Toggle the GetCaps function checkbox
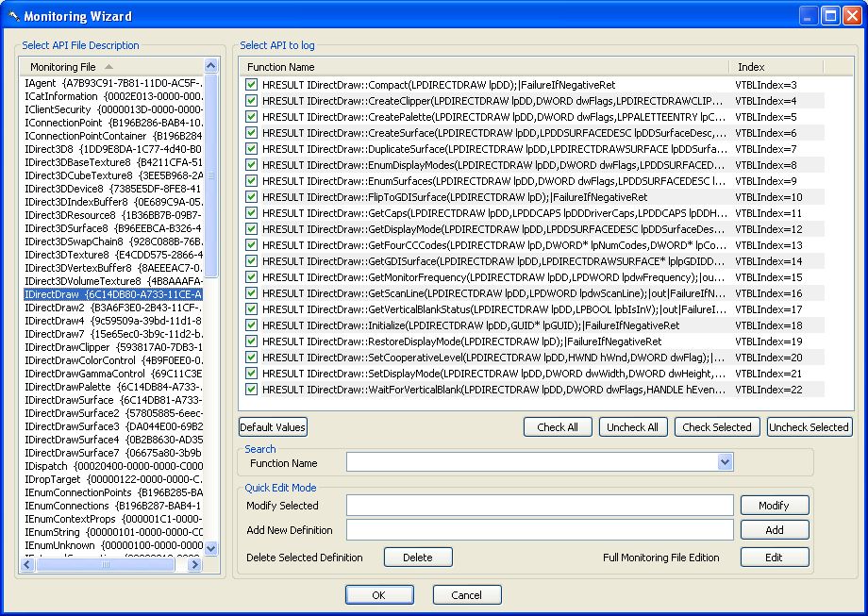 click(251, 213)
